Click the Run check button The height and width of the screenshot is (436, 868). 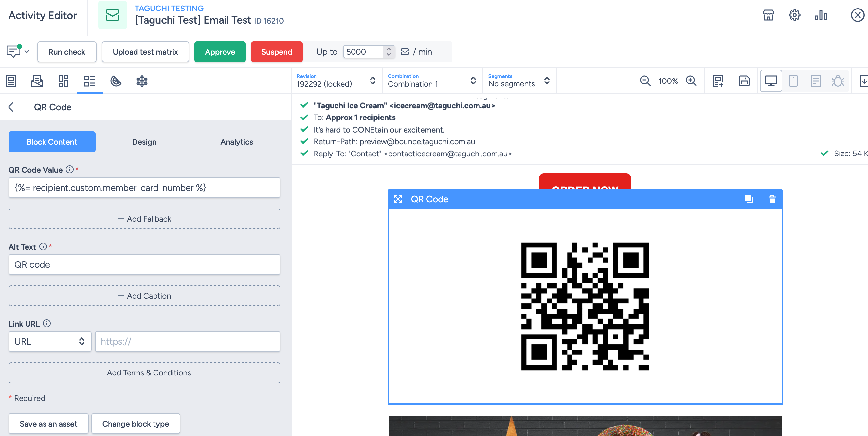(67, 52)
